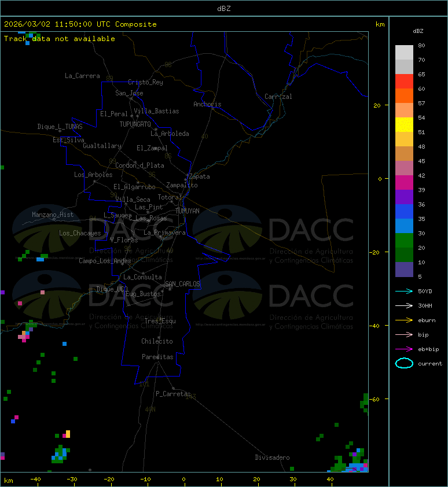Screen dimensions: 448x487
Task: Click the 'Campo_Los_Andes' place label
Action: pyautogui.click(x=105, y=261)
